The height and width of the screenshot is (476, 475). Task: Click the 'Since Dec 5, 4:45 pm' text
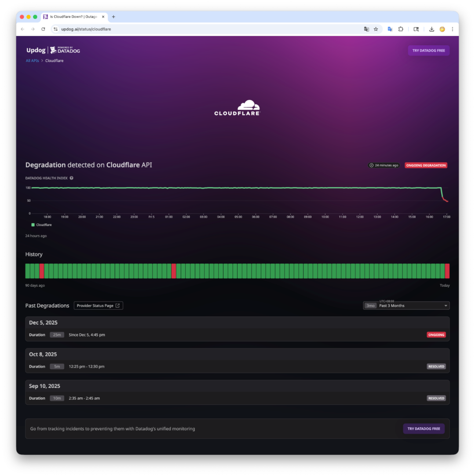(87, 335)
